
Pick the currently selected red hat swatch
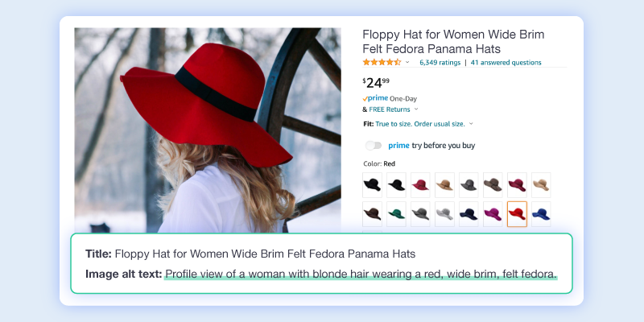tap(517, 214)
